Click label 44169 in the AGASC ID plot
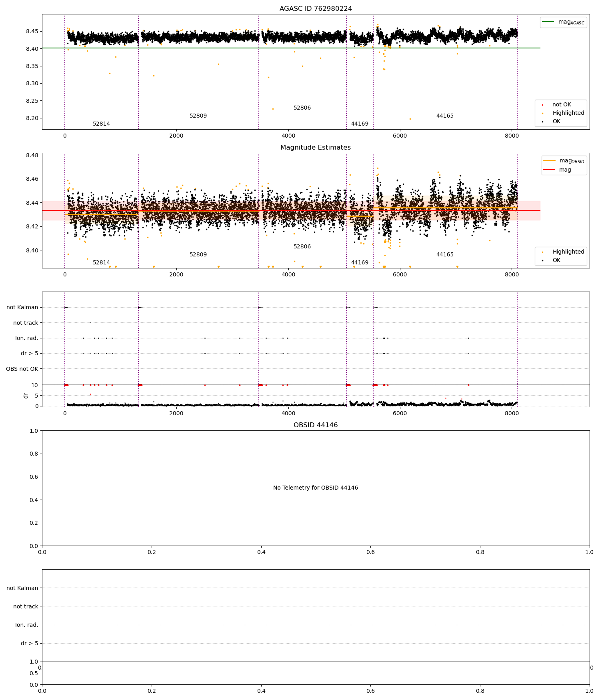The width and height of the screenshot is (600, 700). click(360, 124)
